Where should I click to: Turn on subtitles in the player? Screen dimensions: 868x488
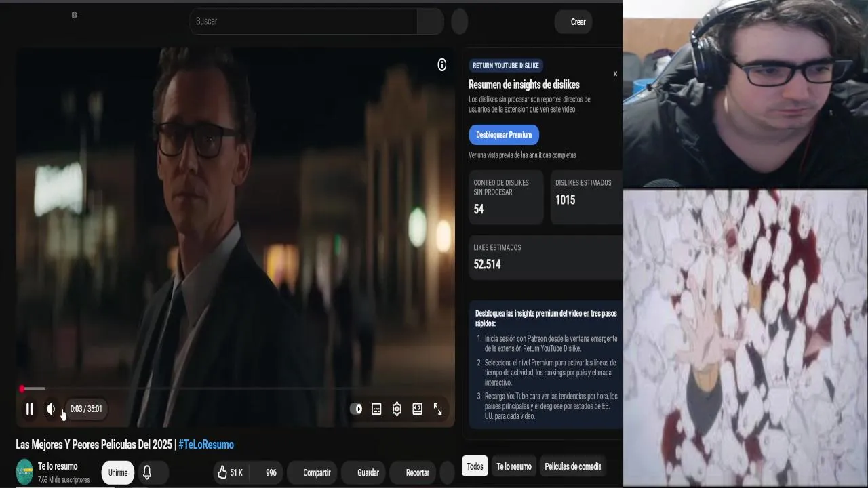tap(376, 409)
